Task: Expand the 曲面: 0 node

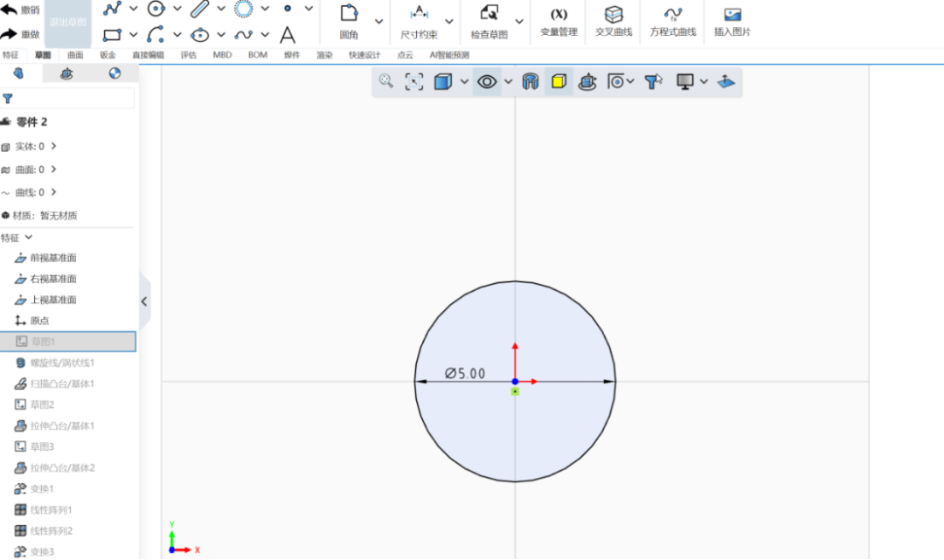Action: 53,169
